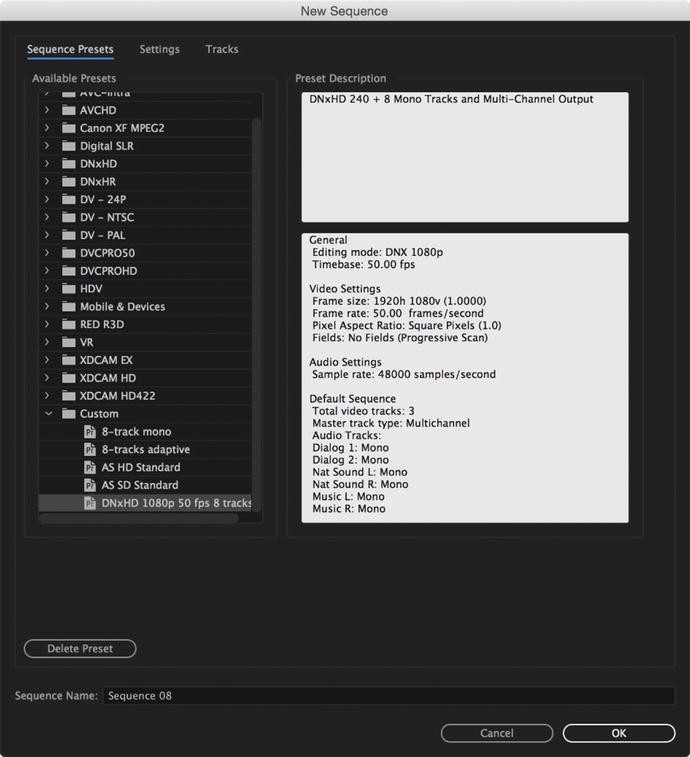The height and width of the screenshot is (757, 690).
Task: Select the DNxHD 1080p 50 fps 8 tracks preset
Action: (145, 503)
